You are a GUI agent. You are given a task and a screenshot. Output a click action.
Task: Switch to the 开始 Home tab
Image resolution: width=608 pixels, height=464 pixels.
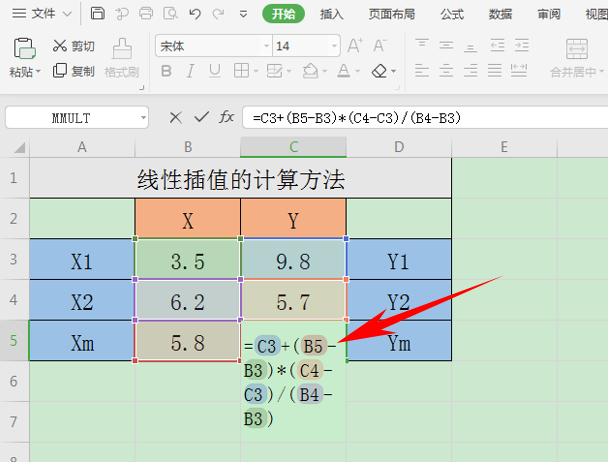(283, 14)
